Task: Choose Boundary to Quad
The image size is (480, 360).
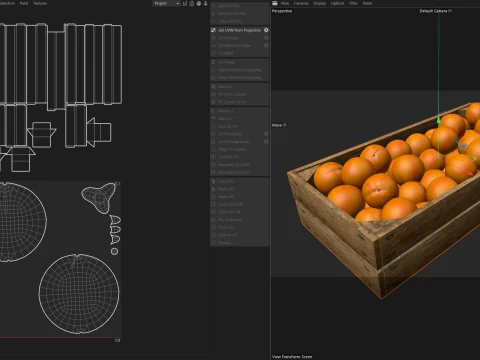Action: (240, 172)
